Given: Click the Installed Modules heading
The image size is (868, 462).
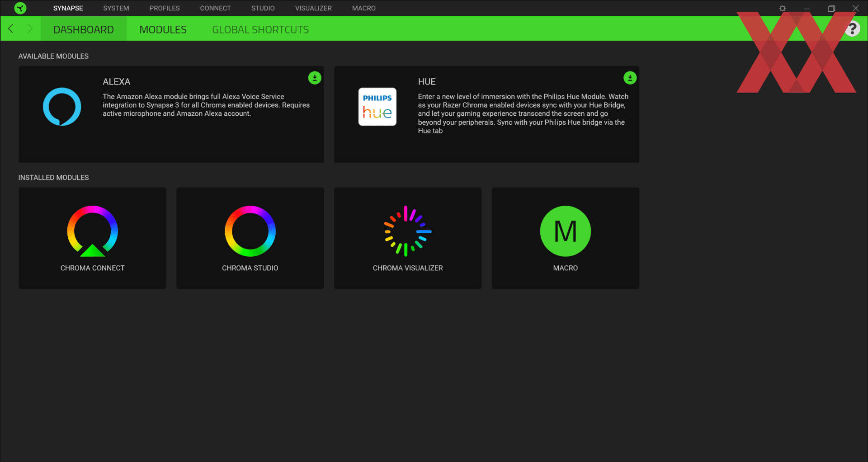Looking at the screenshot, I should click(x=53, y=178).
